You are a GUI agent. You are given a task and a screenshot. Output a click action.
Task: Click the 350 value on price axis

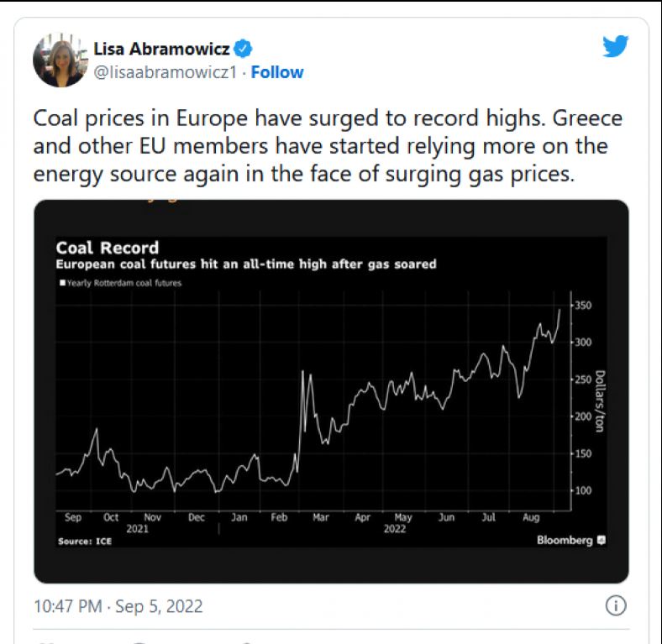coord(583,305)
